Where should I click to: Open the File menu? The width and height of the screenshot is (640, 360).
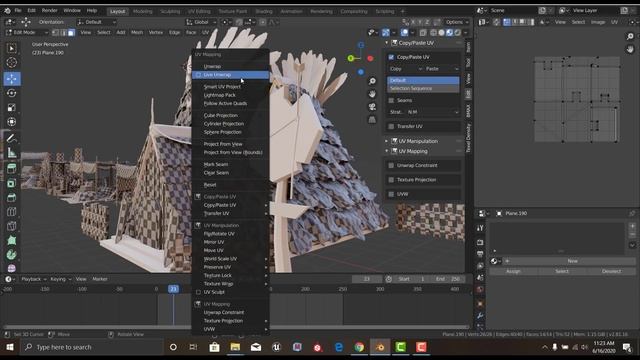(18, 10)
